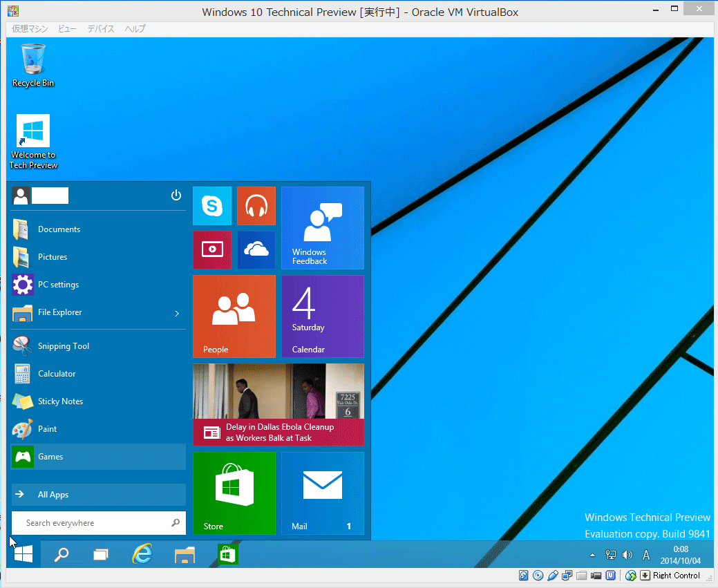Expand the File Explorer jump list arrow
The height and width of the screenshot is (588, 718).
point(177,313)
